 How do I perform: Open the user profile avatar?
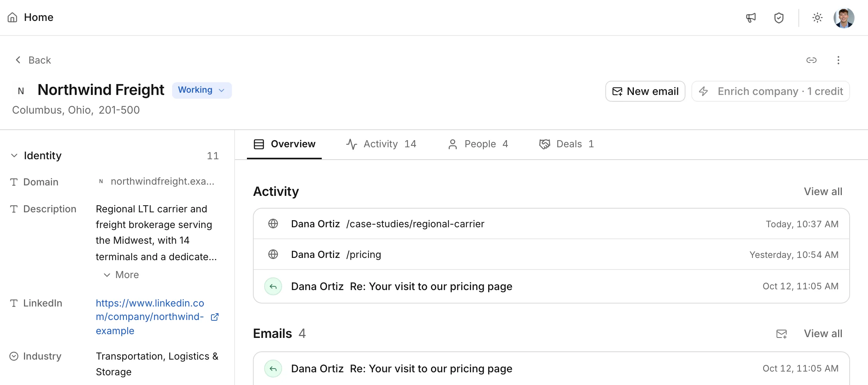tap(844, 18)
